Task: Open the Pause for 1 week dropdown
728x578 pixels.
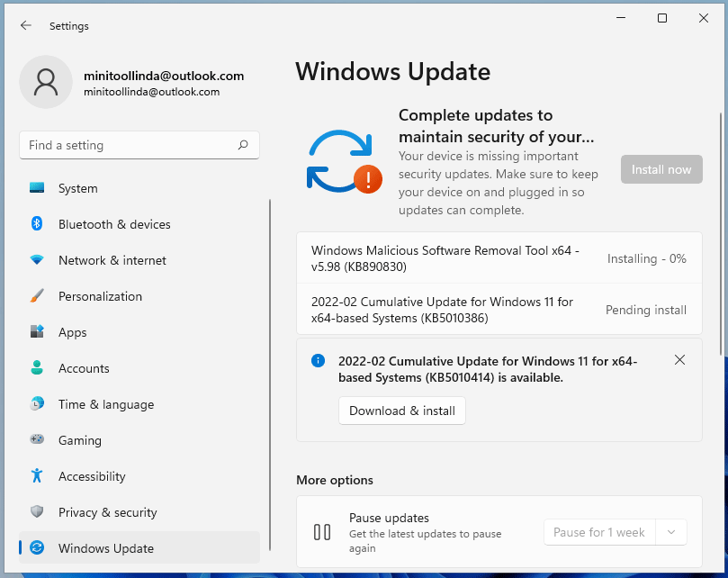Action: 671,532
